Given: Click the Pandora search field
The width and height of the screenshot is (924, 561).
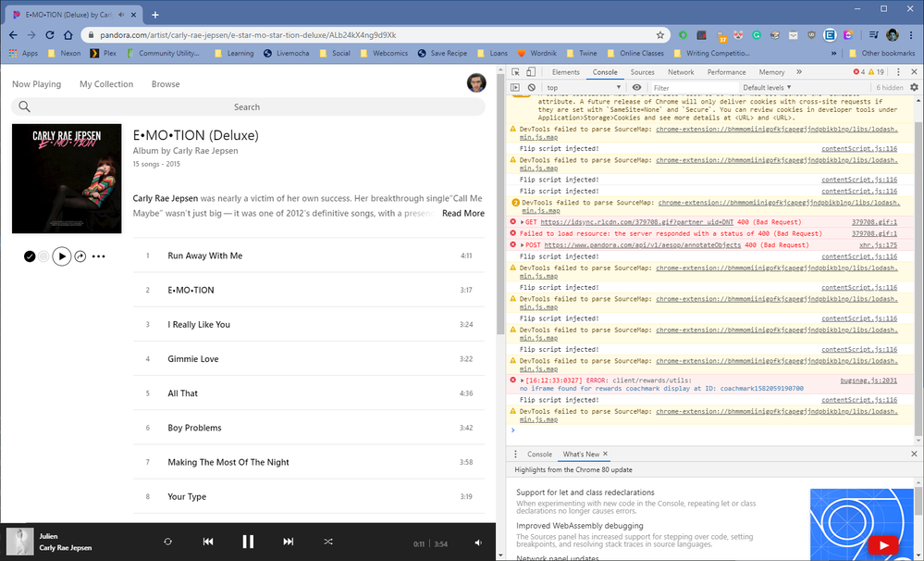Looking at the screenshot, I should click(x=247, y=107).
